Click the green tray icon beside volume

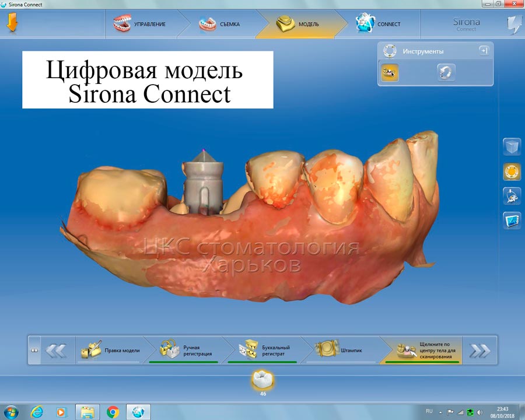click(x=470, y=412)
